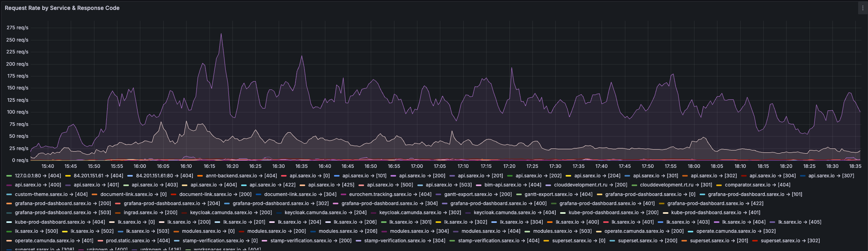The height and width of the screenshot is (251, 868).
Task: Select legend entry 'grafana-prod-dashboard.sarex.io → [101]'
Action: pos(755,194)
